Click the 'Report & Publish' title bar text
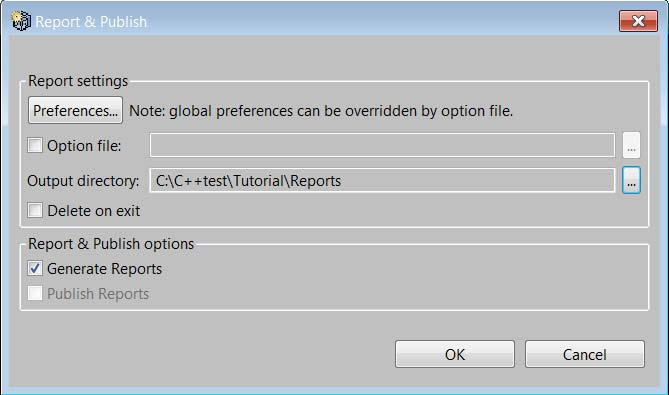 coord(91,22)
